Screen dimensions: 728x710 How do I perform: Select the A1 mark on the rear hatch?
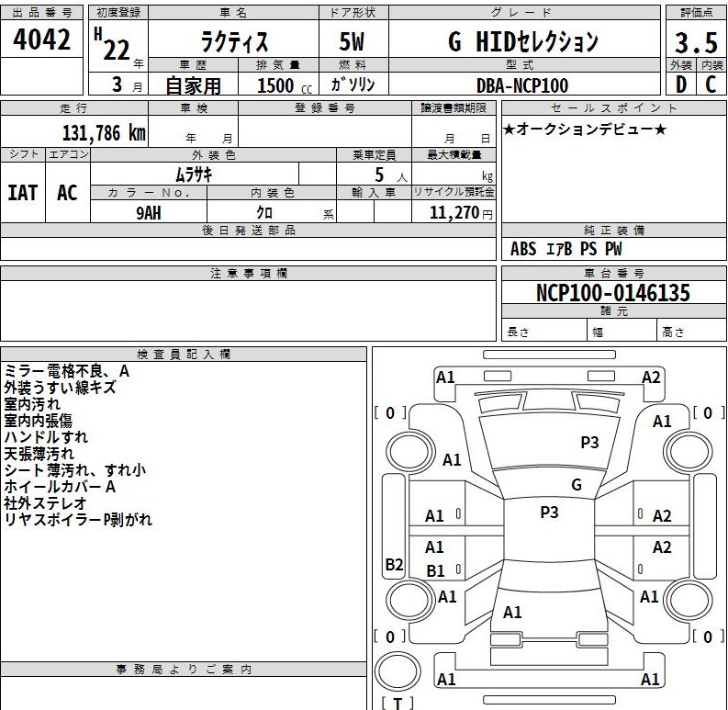512,613
